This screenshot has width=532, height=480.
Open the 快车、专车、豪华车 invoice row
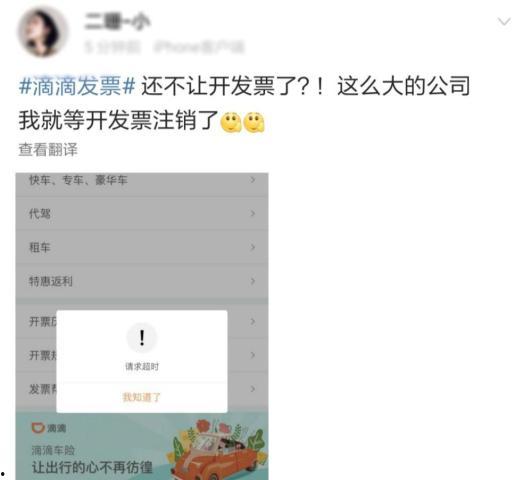(x=142, y=181)
